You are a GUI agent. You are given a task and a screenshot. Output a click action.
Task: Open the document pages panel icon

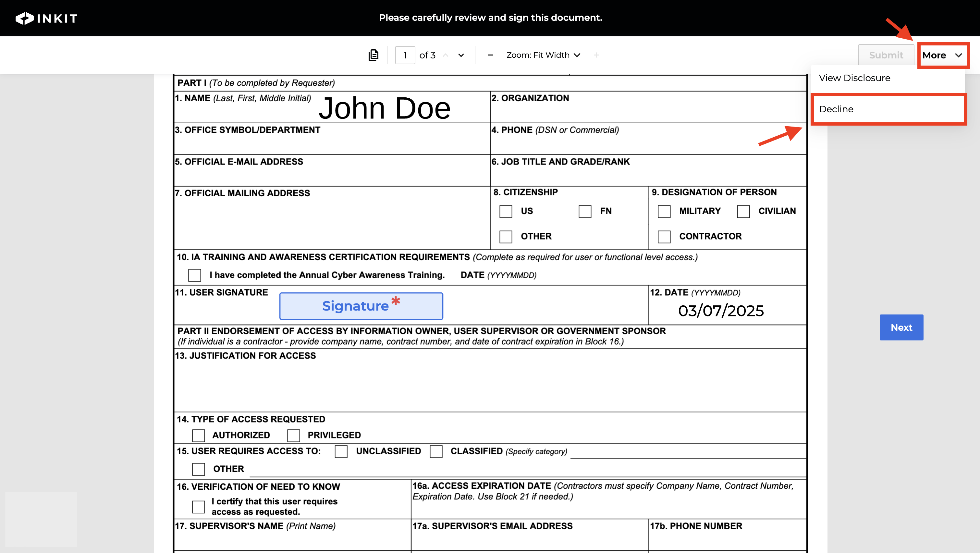373,55
